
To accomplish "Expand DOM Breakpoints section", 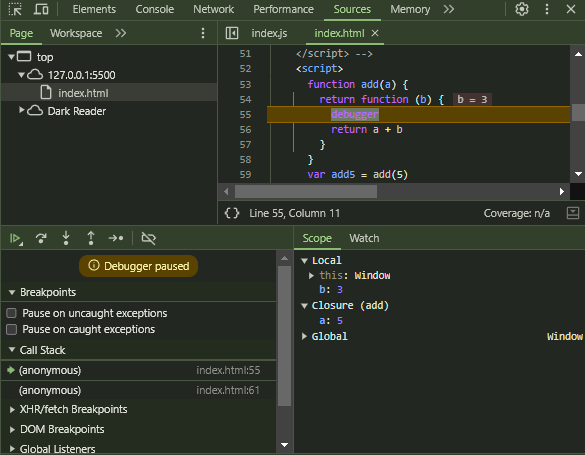I will [12, 429].
